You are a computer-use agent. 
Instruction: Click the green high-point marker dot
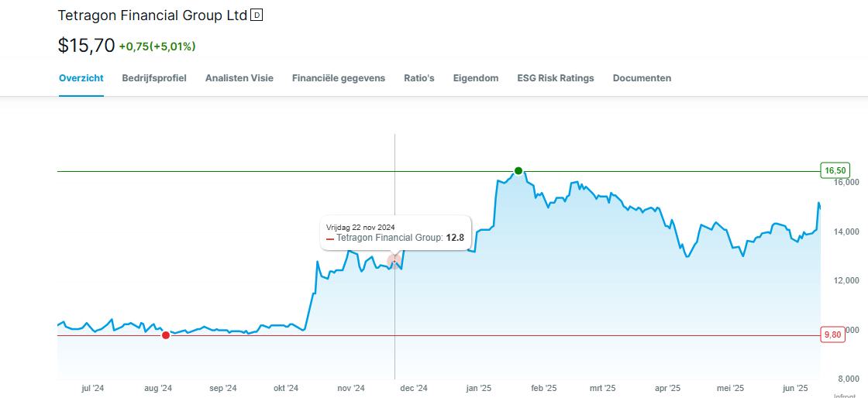pos(518,171)
